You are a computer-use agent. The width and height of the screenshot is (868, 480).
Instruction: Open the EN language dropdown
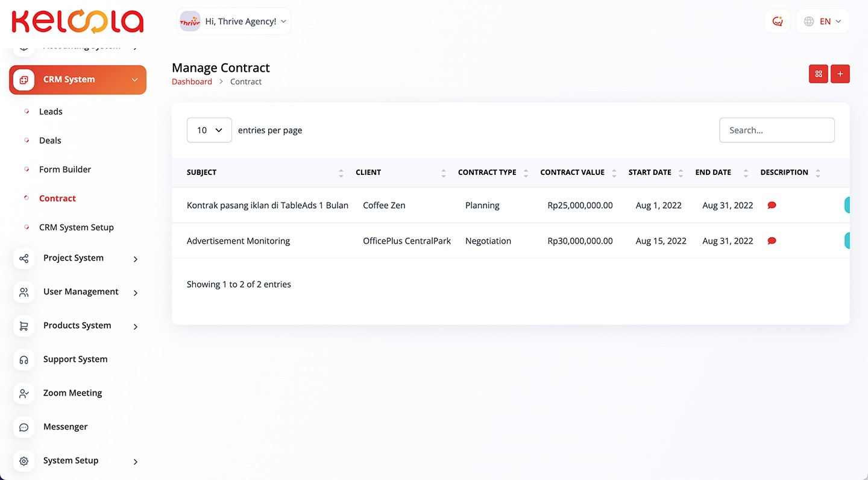(823, 21)
